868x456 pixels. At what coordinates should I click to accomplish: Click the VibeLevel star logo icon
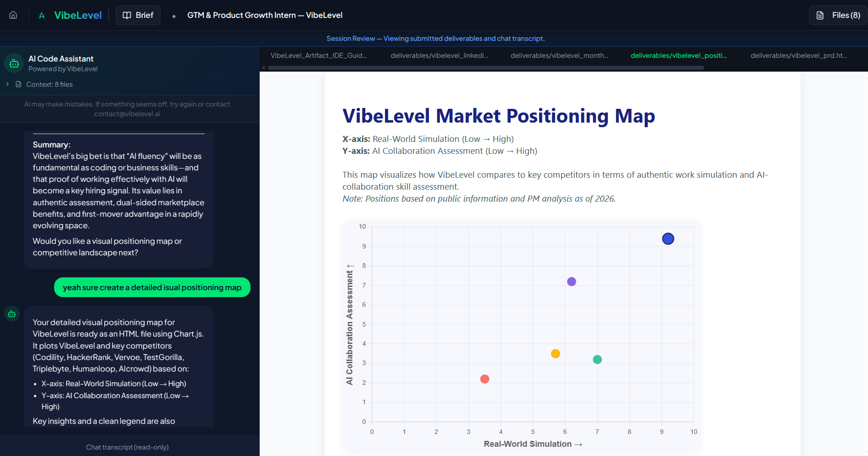click(x=42, y=15)
